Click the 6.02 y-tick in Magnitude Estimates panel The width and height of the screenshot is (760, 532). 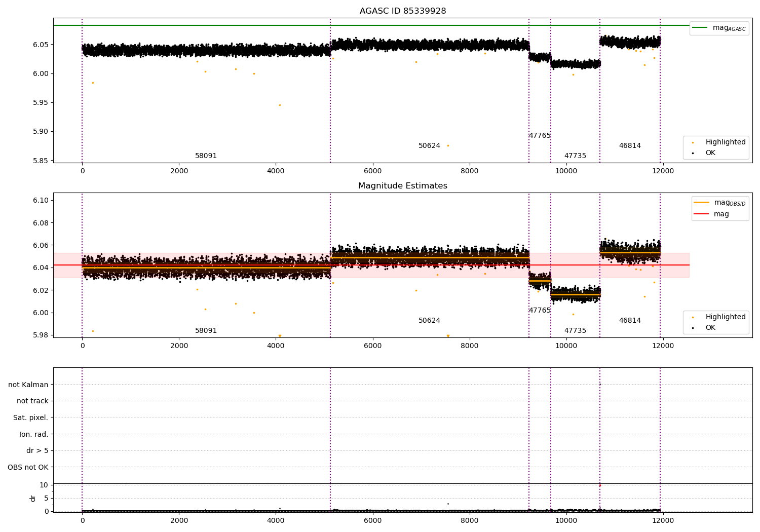pos(41,290)
